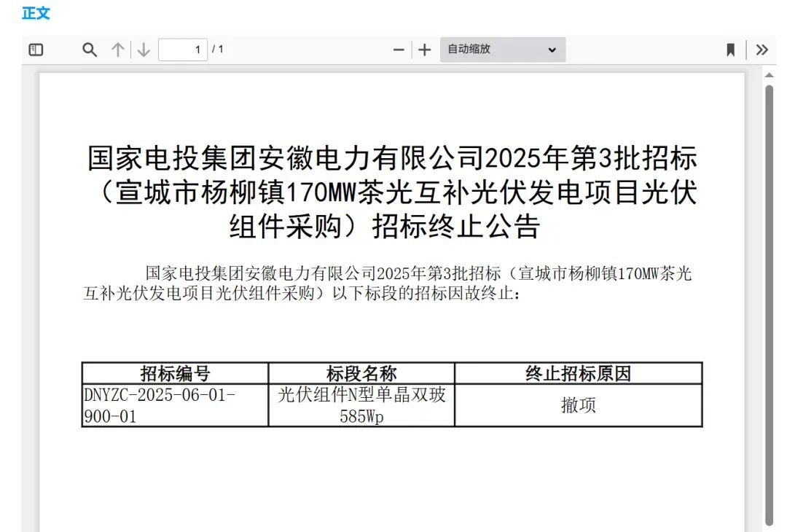
Task: Click the 光伏组件N型单晶双玻585Wp cell
Action: 361,405
